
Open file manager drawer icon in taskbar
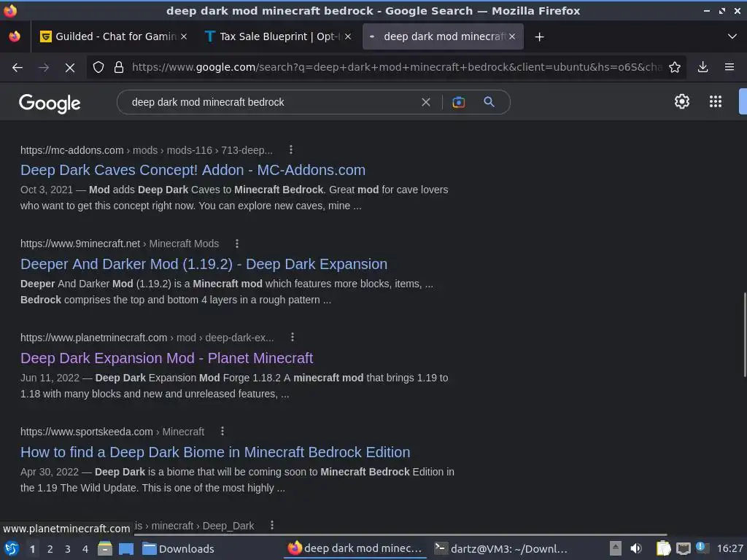(x=105, y=548)
